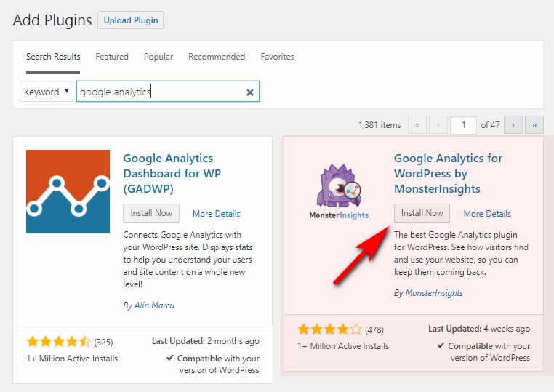Click the Upload Plugin button

[131, 20]
